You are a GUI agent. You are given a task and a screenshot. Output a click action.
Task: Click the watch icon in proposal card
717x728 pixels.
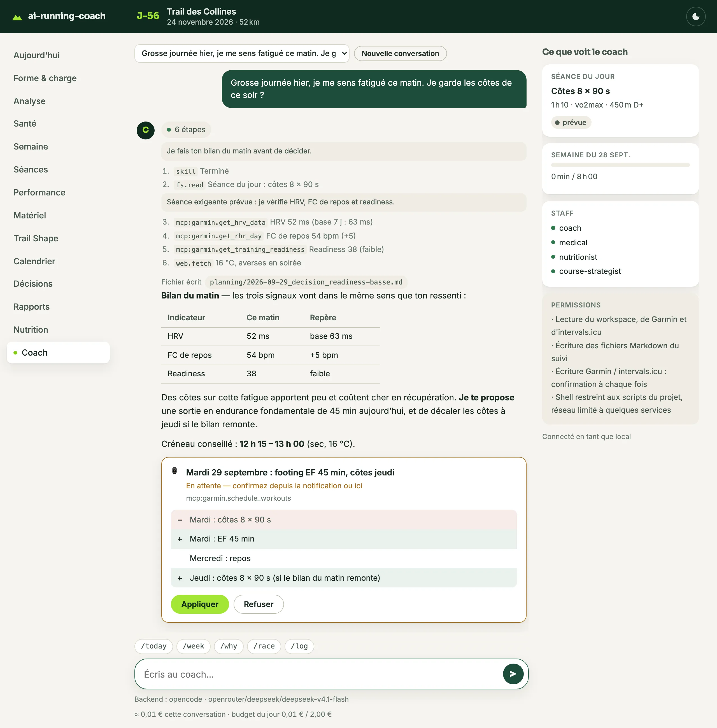174,470
